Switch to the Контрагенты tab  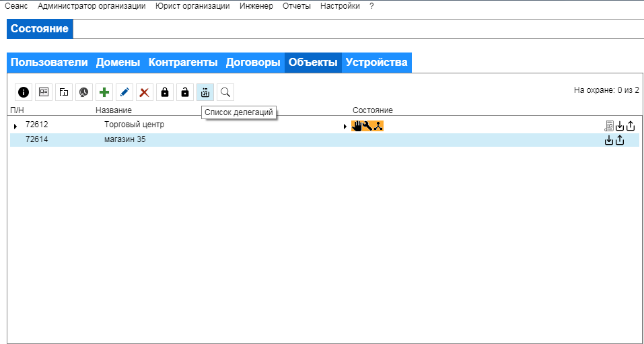[x=183, y=63]
